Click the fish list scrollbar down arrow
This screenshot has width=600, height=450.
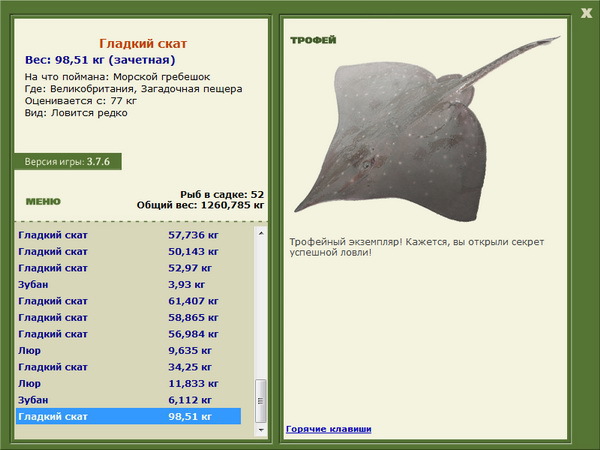[261, 430]
